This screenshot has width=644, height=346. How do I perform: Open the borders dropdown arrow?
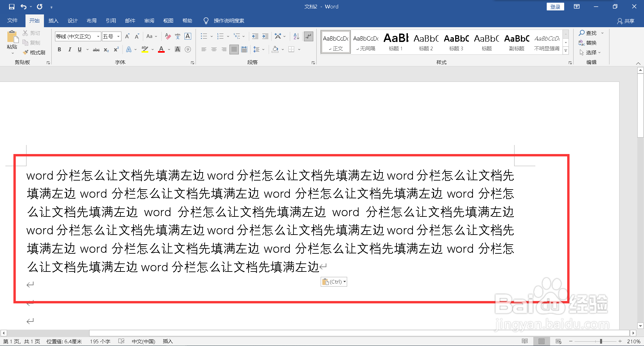point(299,49)
